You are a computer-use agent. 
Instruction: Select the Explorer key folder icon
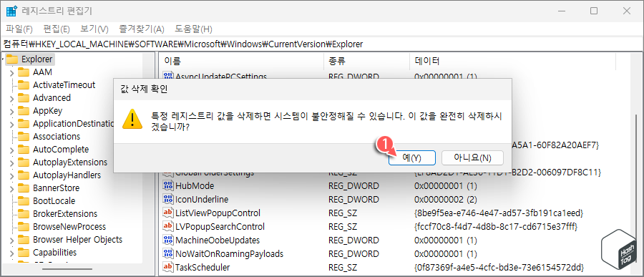point(12,59)
